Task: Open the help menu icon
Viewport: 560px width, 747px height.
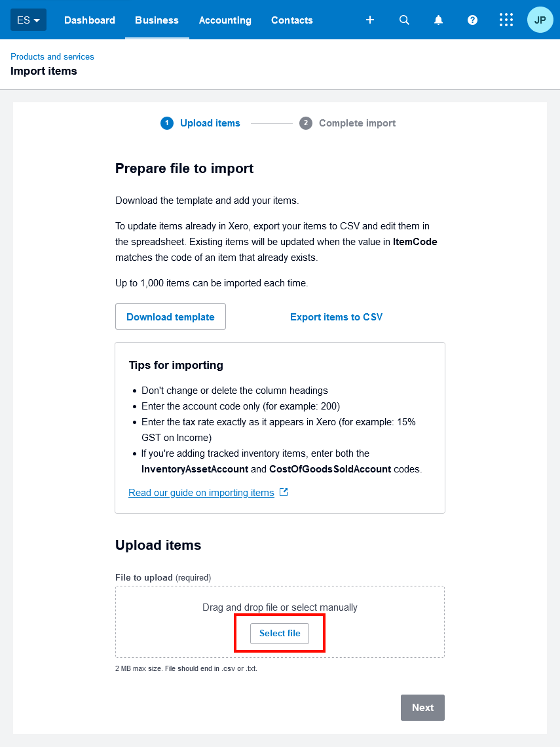Action: point(472,20)
